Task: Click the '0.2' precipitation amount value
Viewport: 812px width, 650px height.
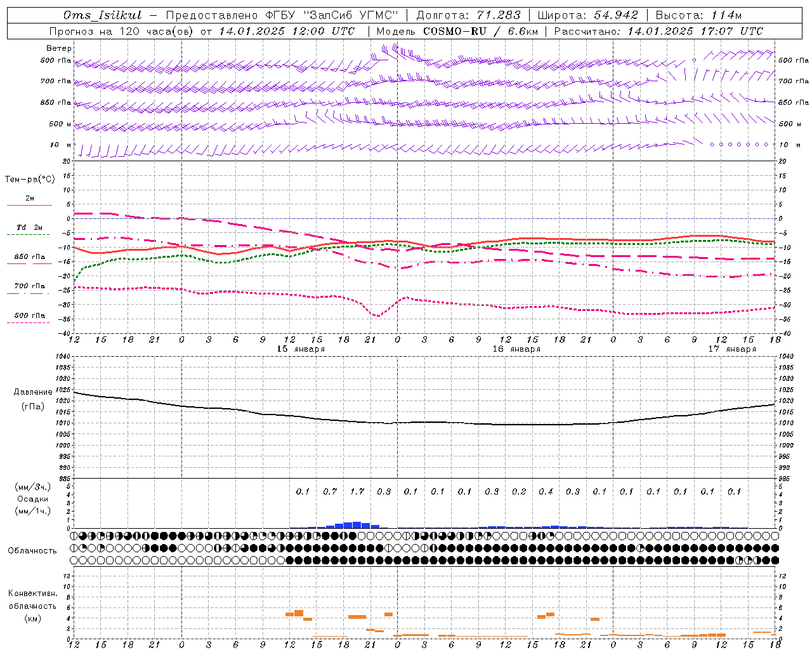Action: coord(519,491)
